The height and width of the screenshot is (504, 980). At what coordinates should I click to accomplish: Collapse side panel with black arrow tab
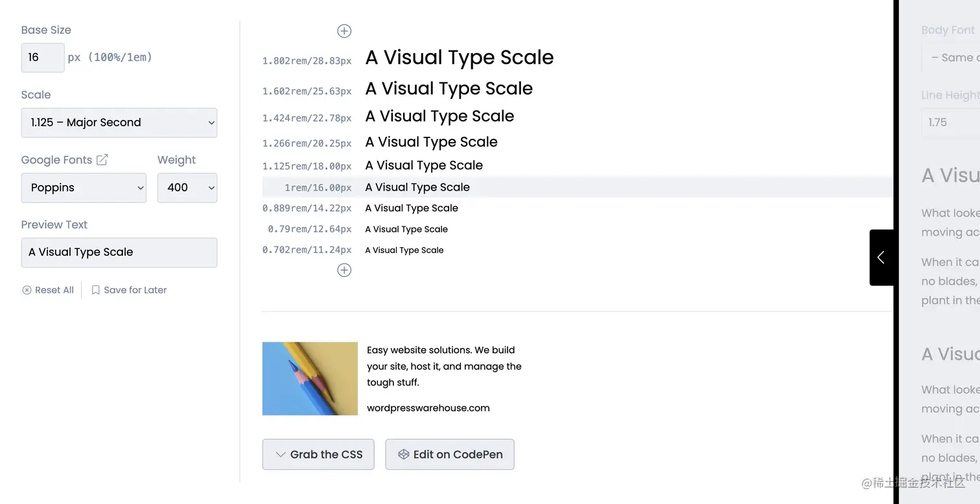click(x=881, y=258)
